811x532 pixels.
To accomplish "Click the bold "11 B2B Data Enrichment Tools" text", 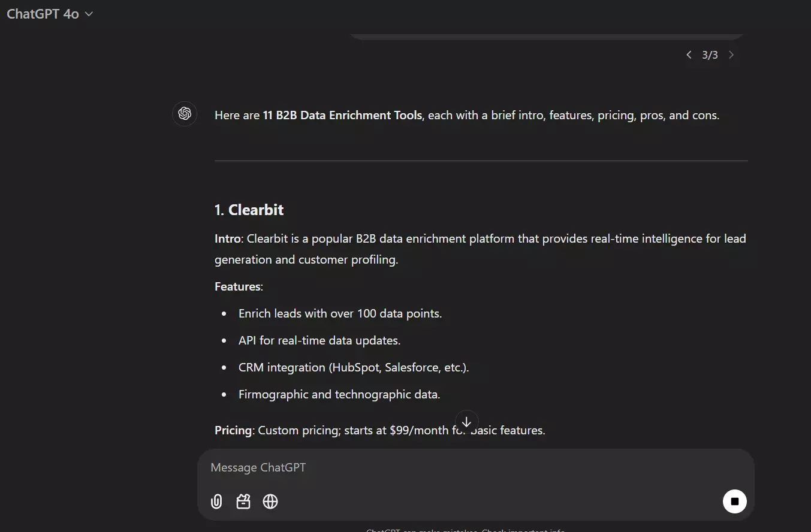I will point(342,115).
